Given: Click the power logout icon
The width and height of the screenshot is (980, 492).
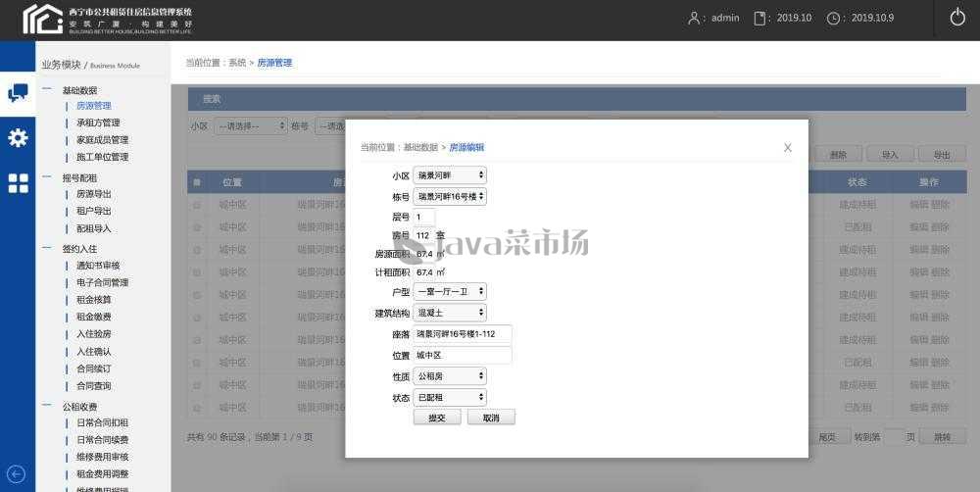Looking at the screenshot, I should point(957,18).
